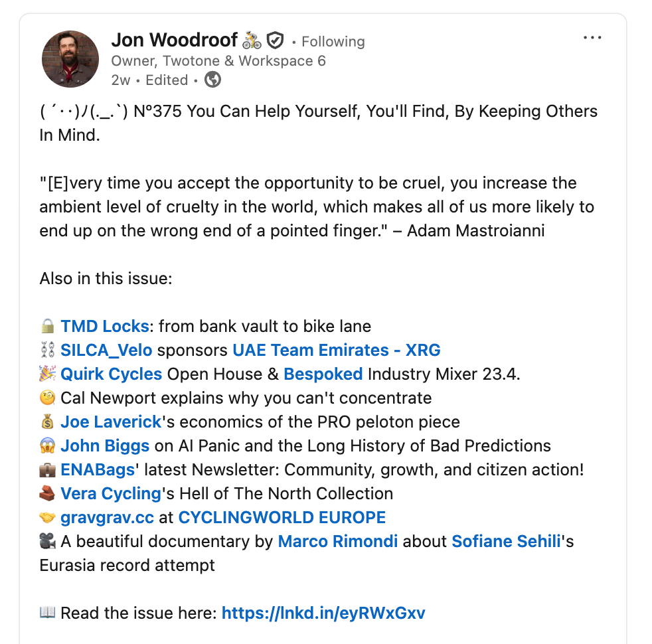Open the lnkd.in/eyRWxGxv issue URL

tap(323, 613)
